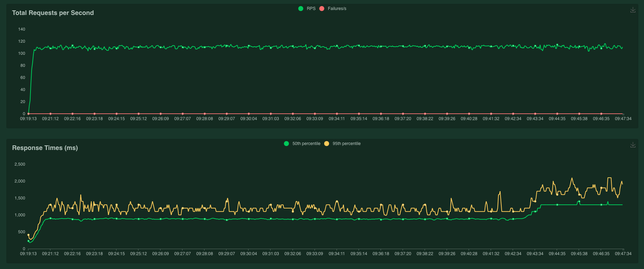The height and width of the screenshot is (269, 644).
Task: Toggle the 50th percentile legend label
Action: [306, 143]
